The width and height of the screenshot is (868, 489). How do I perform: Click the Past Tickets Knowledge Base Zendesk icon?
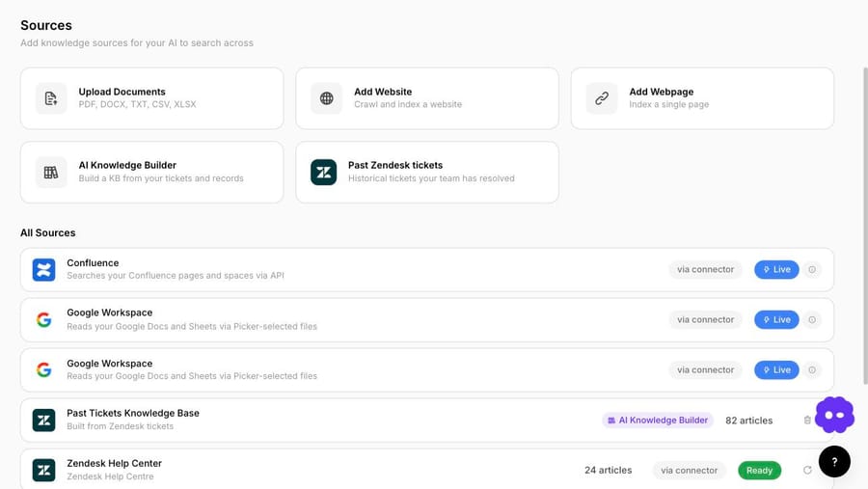point(43,421)
